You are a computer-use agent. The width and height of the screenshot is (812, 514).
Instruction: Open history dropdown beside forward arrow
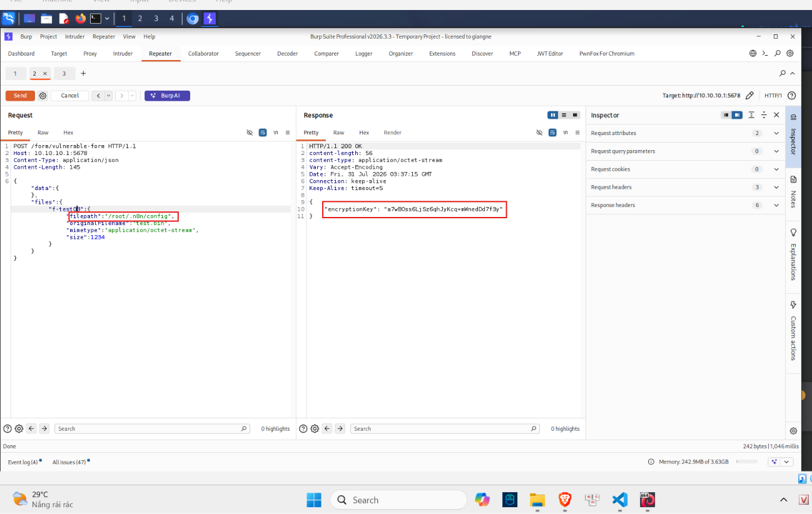133,96
